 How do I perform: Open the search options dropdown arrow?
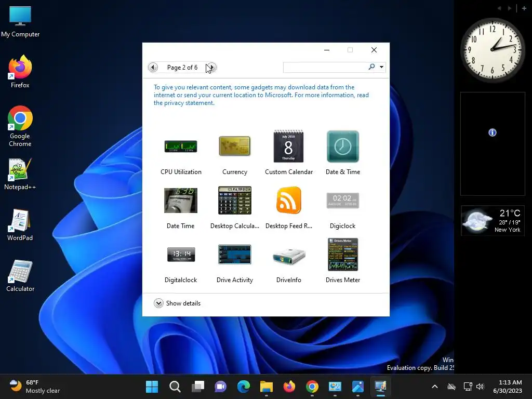pyautogui.click(x=382, y=67)
